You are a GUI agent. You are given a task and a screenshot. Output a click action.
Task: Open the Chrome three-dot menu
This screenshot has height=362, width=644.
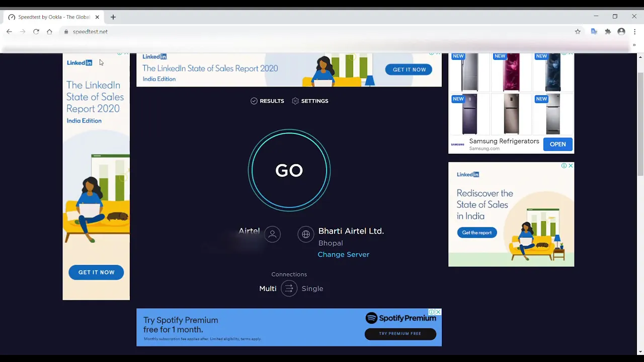(634, 32)
